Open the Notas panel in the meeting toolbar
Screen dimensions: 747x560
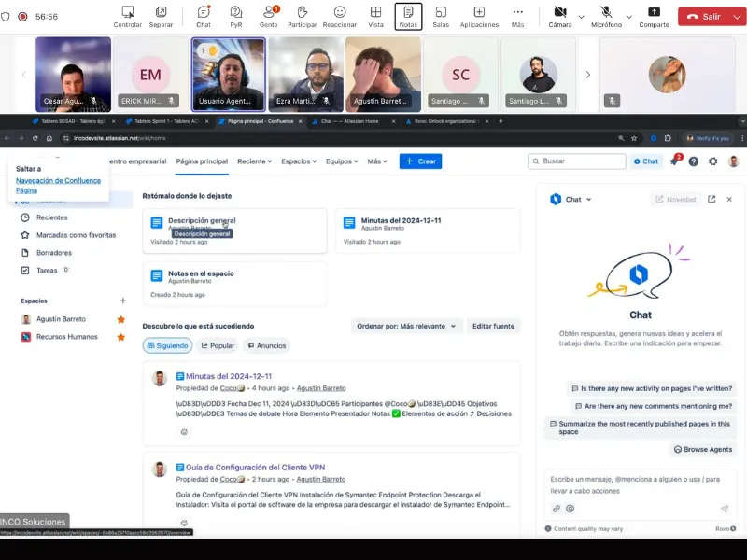(x=408, y=12)
